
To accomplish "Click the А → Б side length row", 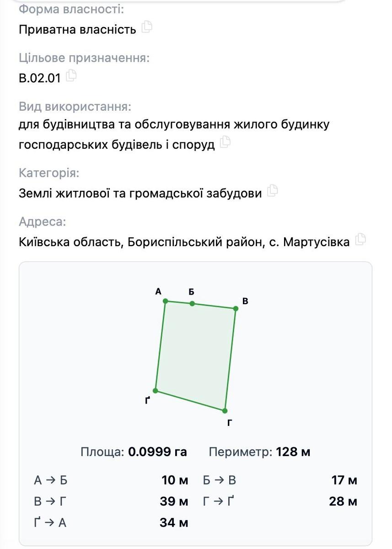I will pos(111,480).
